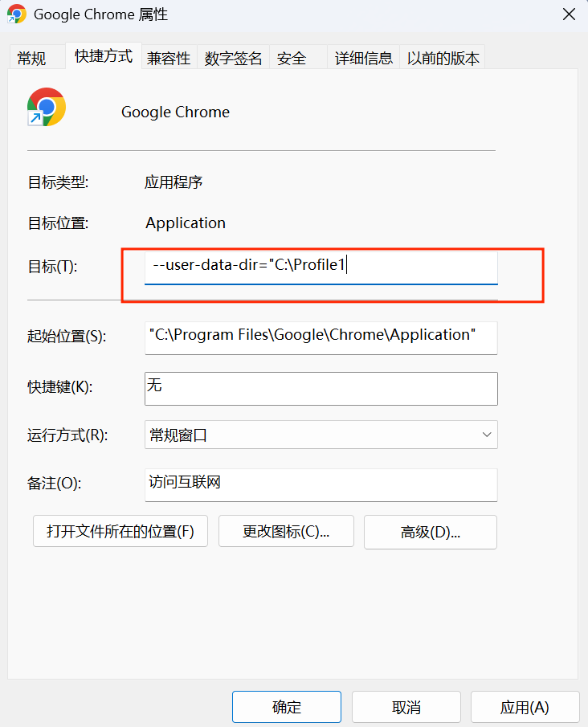The image size is (588, 727).
Task: Focus the 快捷键 shortcut key field
Action: coord(321,389)
